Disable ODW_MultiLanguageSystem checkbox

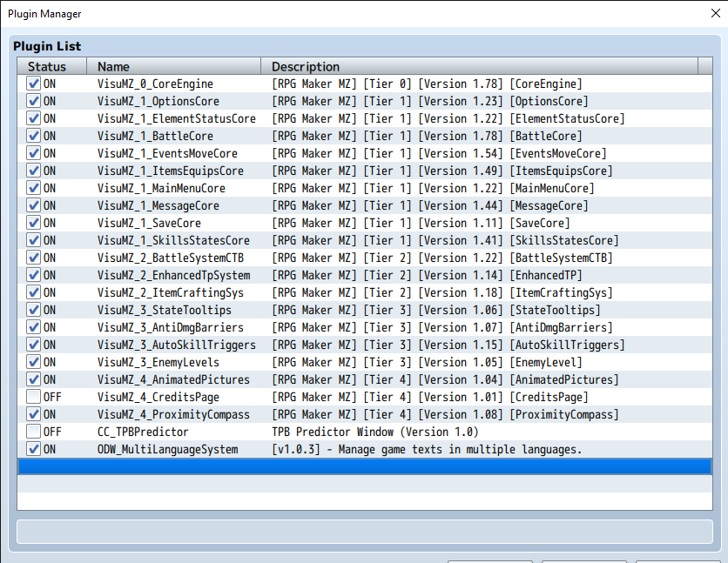33,449
